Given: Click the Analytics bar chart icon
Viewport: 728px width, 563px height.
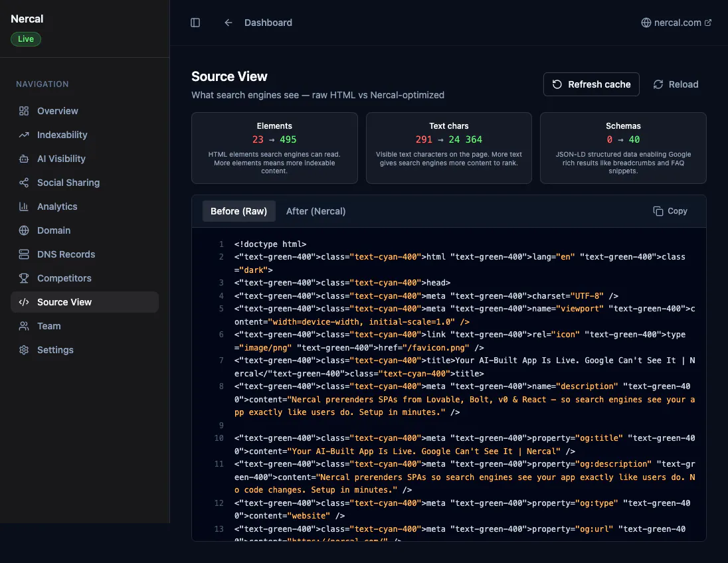Looking at the screenshot, I should pos(24,206).
